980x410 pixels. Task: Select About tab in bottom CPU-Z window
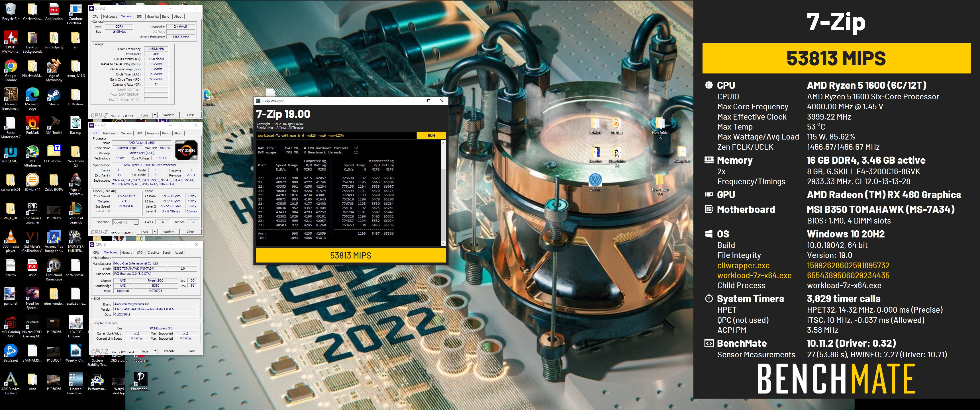179,253
